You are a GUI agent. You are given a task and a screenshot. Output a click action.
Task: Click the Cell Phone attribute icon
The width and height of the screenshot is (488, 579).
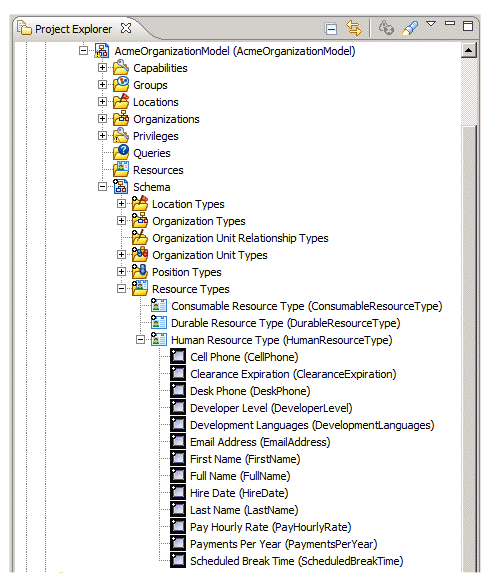coord(178,356)
